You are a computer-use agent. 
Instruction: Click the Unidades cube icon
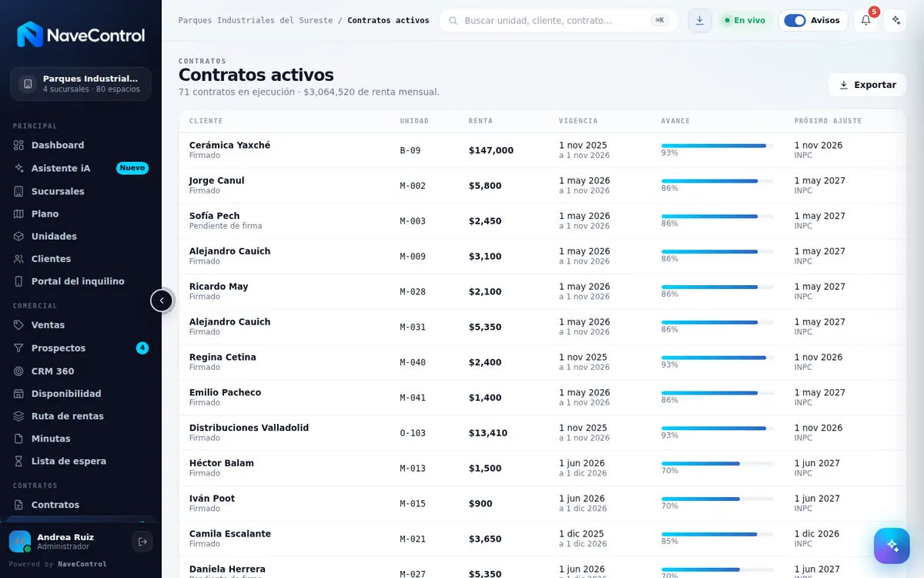pos(19,236)
